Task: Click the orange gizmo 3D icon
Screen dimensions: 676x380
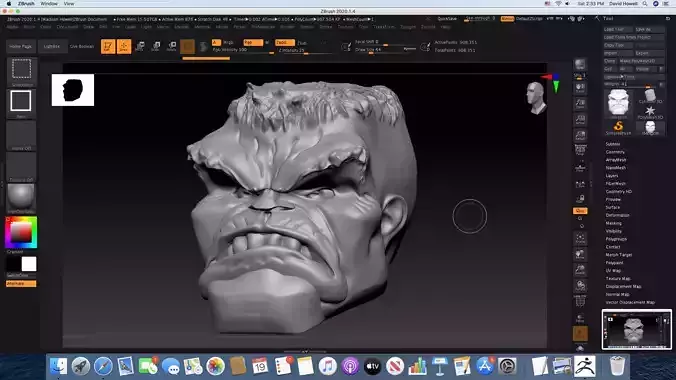Action: point(187,46)
